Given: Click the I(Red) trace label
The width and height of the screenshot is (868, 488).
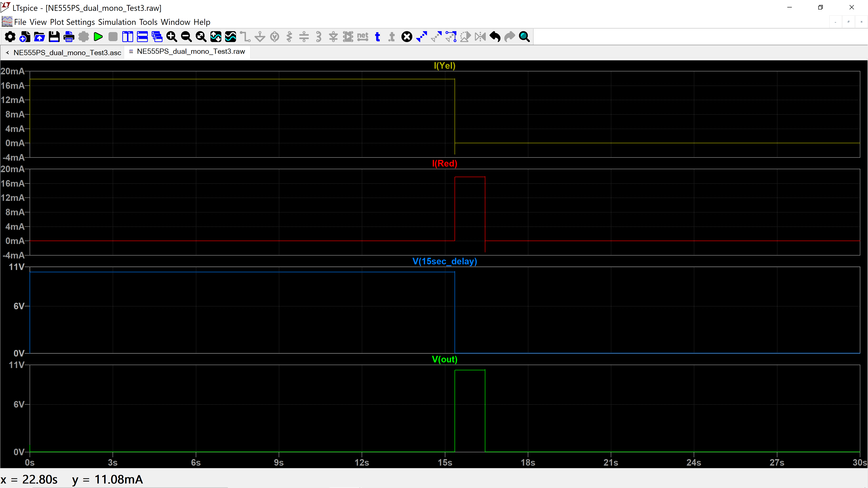Looking at the screenshot, I should 444,164.
